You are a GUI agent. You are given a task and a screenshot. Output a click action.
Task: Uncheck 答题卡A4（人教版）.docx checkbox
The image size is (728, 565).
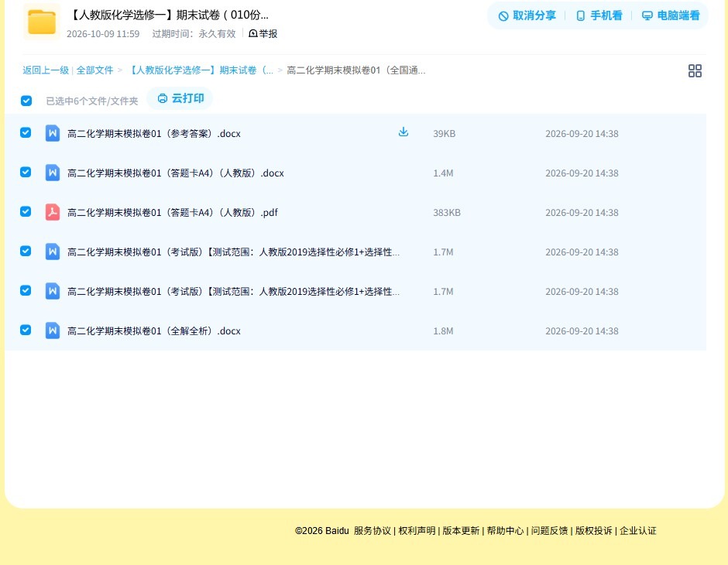point(26,172)
